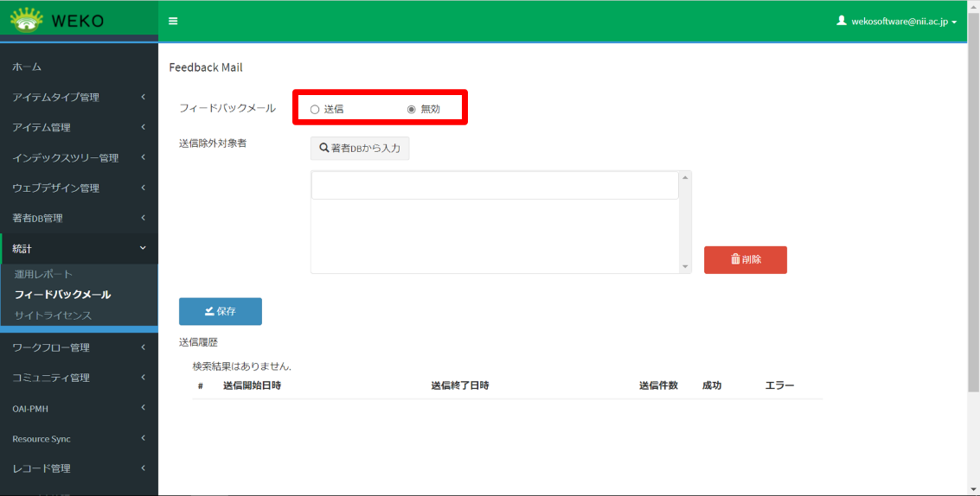The width and height of the screenshot is (980, 496).
Task: Open the 運用レポート submenu item
Action: coord(43,274)
